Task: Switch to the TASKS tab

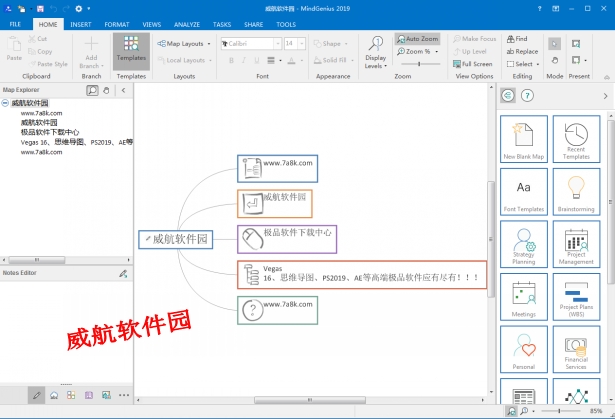Action: (x=222, y=24)
